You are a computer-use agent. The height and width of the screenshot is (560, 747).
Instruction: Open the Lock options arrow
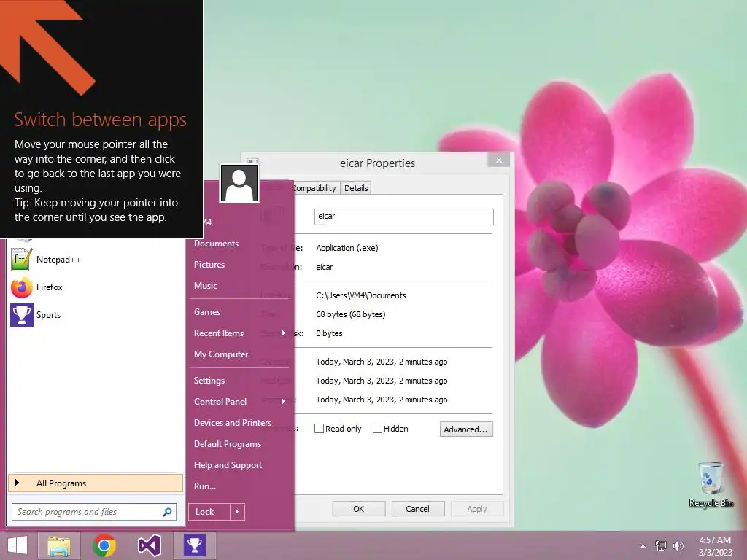pos(237,512)
